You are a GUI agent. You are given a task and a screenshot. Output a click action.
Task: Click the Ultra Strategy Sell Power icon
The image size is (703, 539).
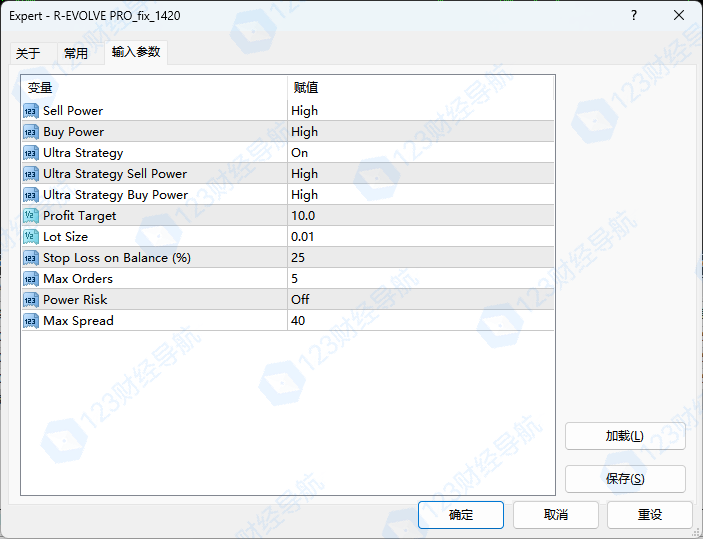30,174
